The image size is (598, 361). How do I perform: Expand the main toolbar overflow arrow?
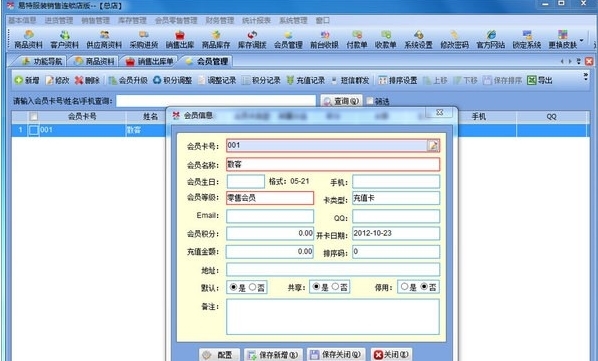[582, 40]
